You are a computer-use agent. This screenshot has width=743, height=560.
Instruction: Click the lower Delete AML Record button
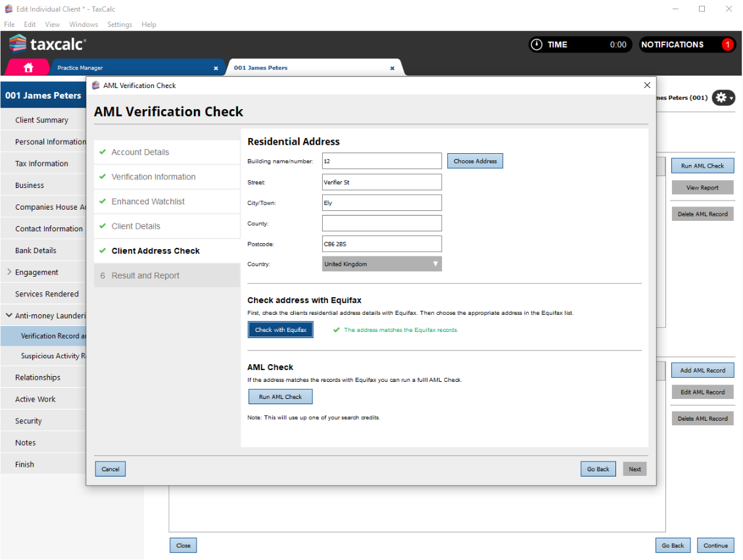pos(702,418)
